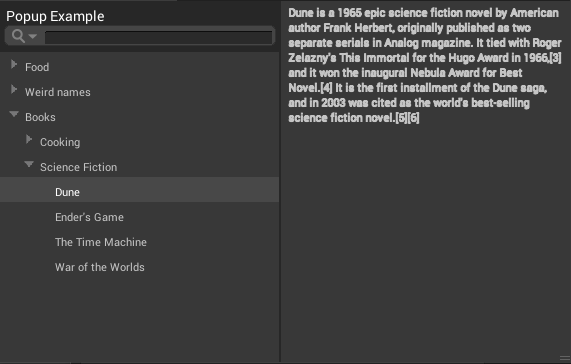Click the Dune description text area

pyautogui.click(x=425, y=66)
